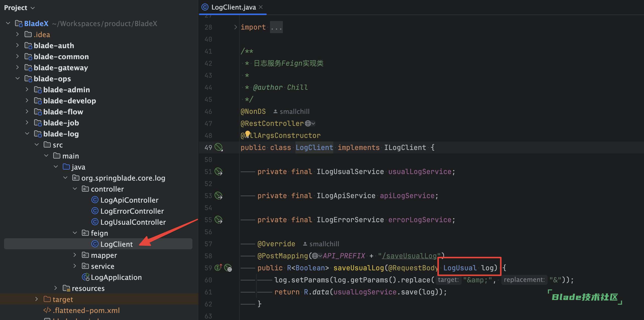Click line number 49 in the gutter

208,147
